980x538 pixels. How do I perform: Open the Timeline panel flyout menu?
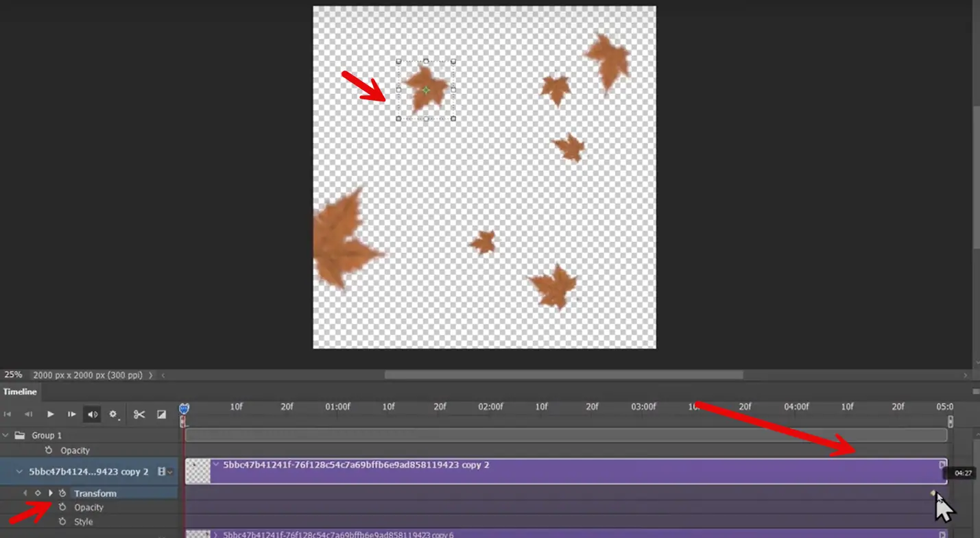(x=975, y=391)
